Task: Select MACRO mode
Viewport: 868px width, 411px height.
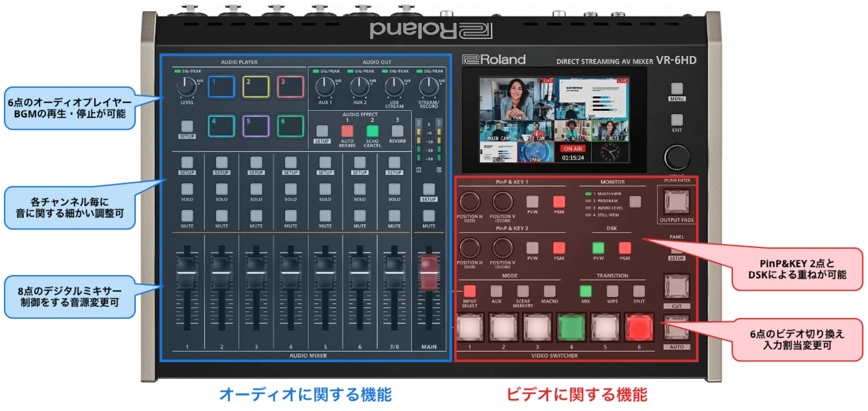Action: coord(549,291)
